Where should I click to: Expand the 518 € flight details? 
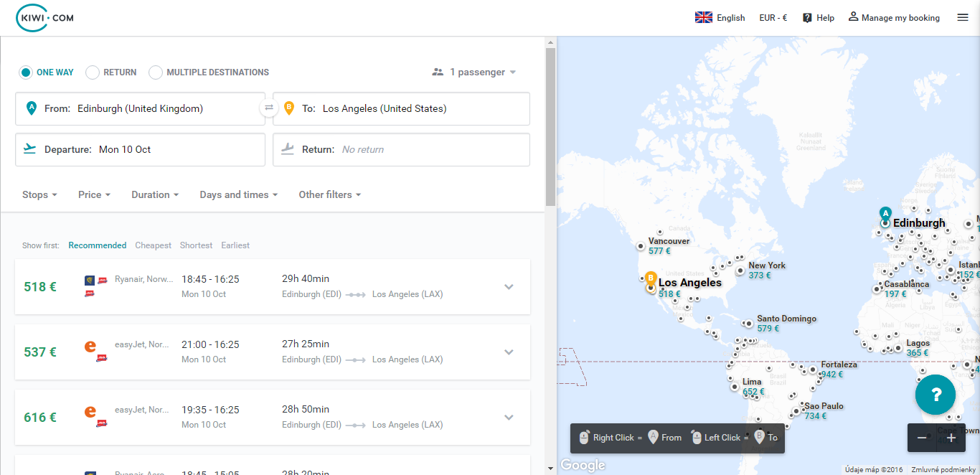coord(509,287)
